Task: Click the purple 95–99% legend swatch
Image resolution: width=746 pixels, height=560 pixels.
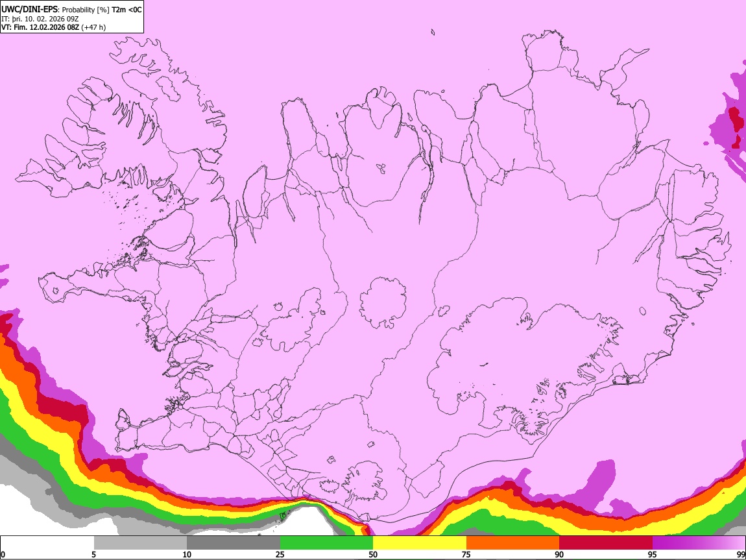Action: coord(699,543)
